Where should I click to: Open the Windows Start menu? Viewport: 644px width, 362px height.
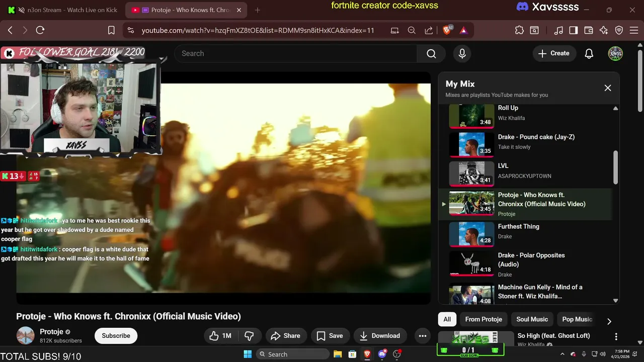(248, 354)
